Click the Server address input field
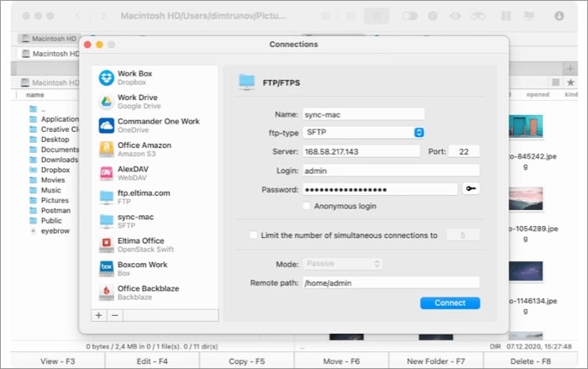This screenshot has width=588, height=369. 360,151
